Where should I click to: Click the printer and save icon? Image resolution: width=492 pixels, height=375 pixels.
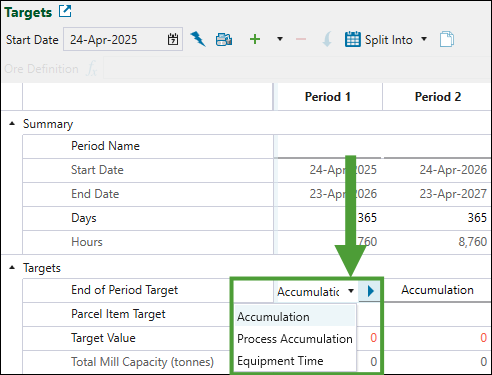[x=224, y=39]
